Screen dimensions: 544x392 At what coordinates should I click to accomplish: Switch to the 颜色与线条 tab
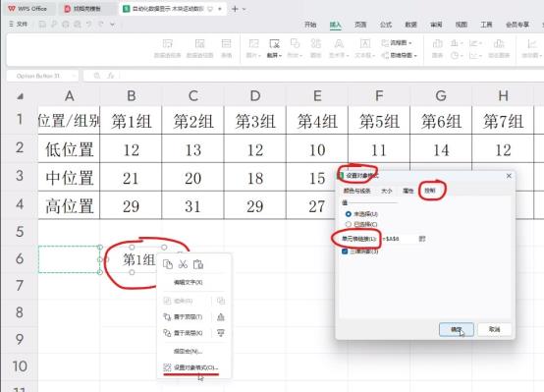(356, 191)
